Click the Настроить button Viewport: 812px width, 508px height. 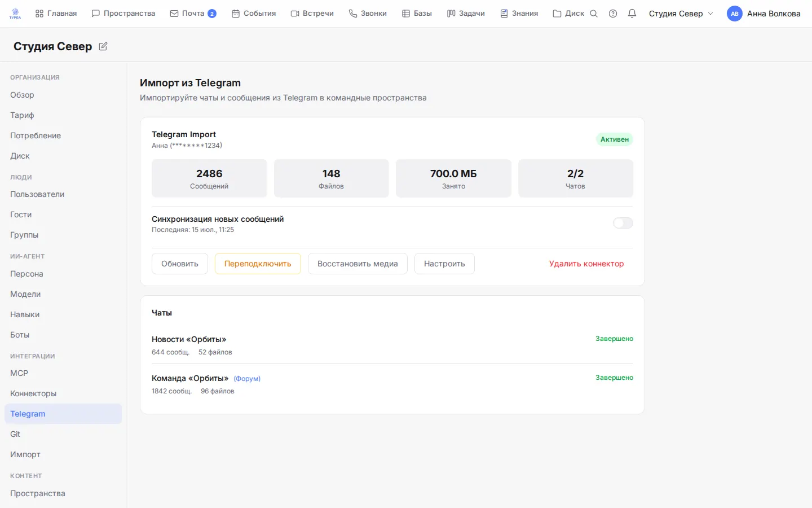(x=444, y=264)
